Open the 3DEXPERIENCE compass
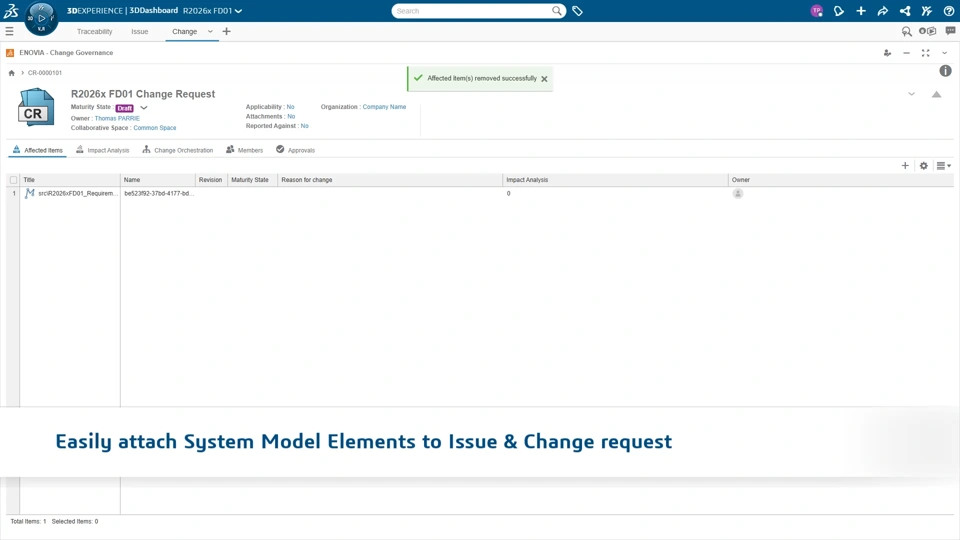This screenshot has height=540, width=960. (41, 17)
